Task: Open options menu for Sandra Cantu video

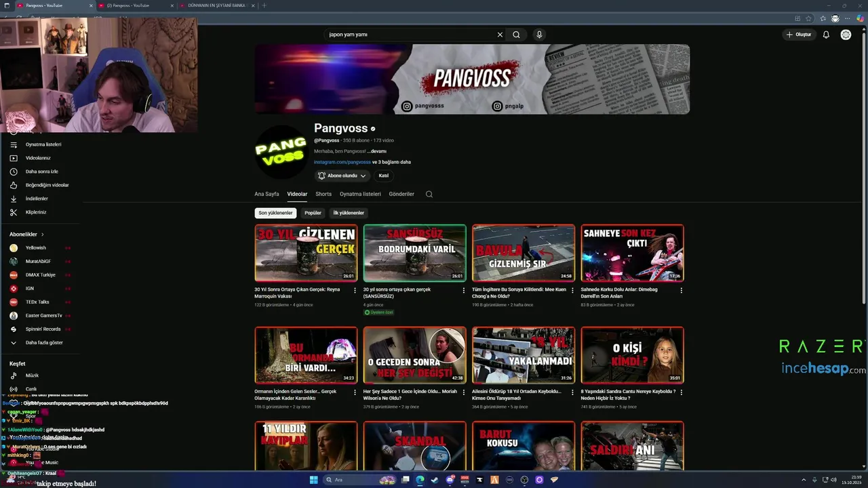Action: coord(681,392)
